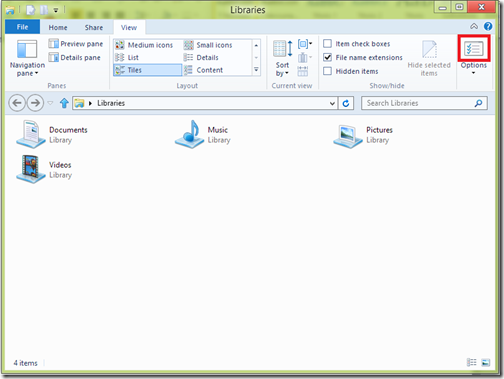Switch to large icons view in status bar

pyautogui.click(x=486, y=362)
